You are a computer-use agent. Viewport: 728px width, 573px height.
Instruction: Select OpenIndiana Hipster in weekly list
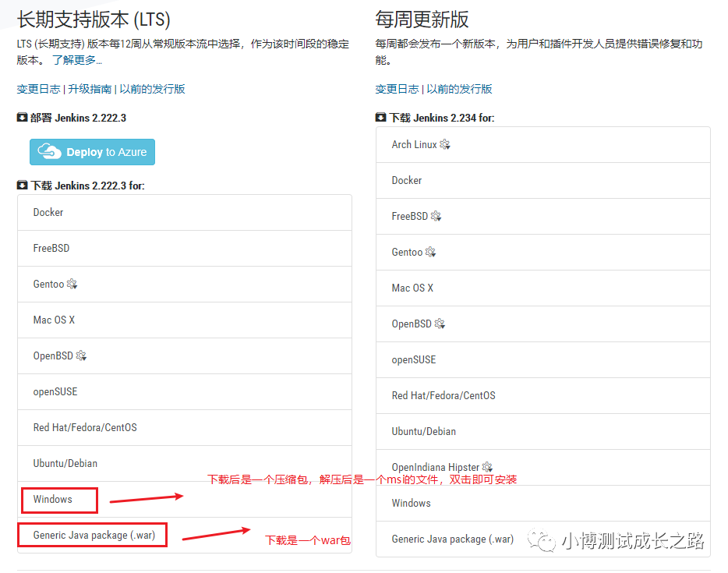tap(543, 468)
